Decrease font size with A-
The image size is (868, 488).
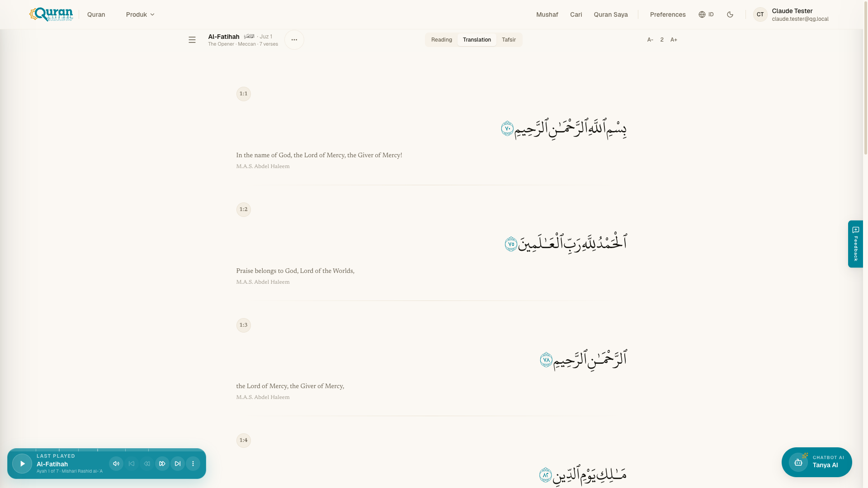tap(650, 40)
